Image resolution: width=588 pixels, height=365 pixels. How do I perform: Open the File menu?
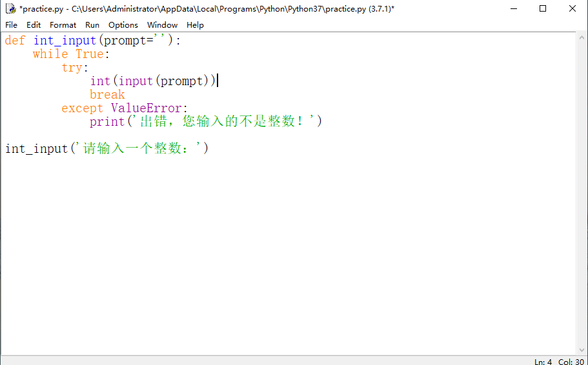pos(12,25)
